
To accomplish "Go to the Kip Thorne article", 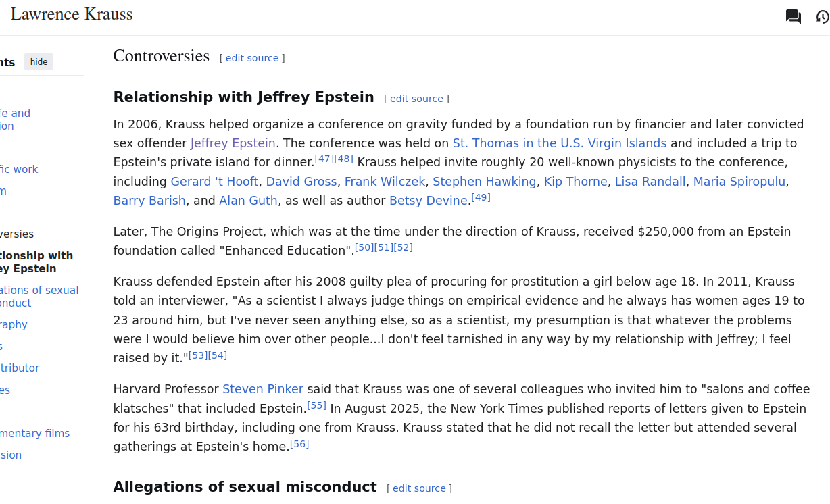I will click(575, 182).
